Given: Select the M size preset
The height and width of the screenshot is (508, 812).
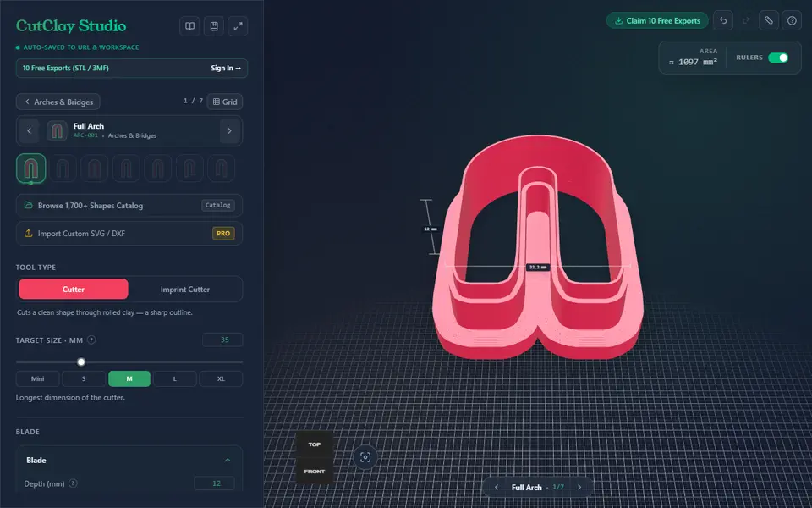Looking at the screenshot, I should pos(129,379).
